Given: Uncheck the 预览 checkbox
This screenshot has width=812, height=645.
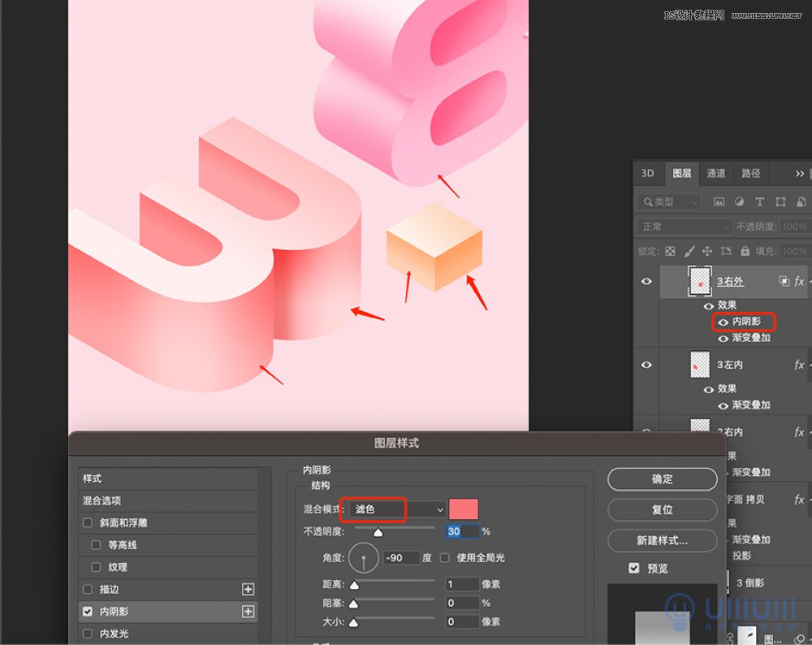Looking at the screenshot, I should coord(634,568).
